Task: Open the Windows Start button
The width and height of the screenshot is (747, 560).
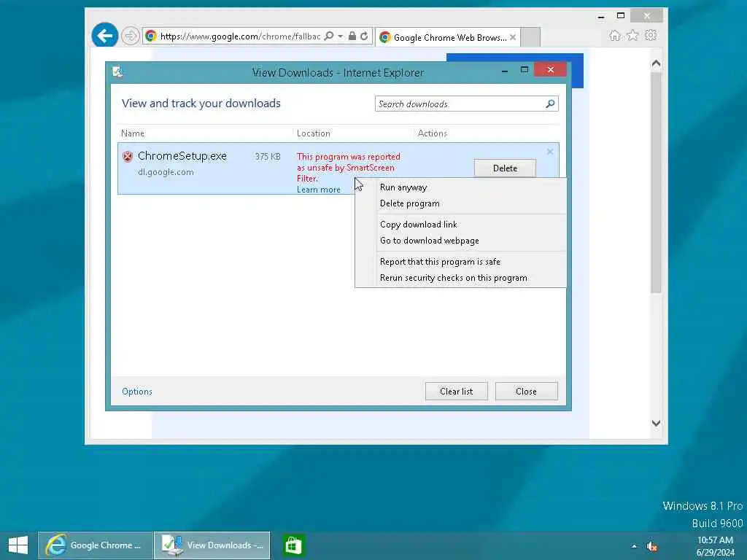Action: pos(18,545)
